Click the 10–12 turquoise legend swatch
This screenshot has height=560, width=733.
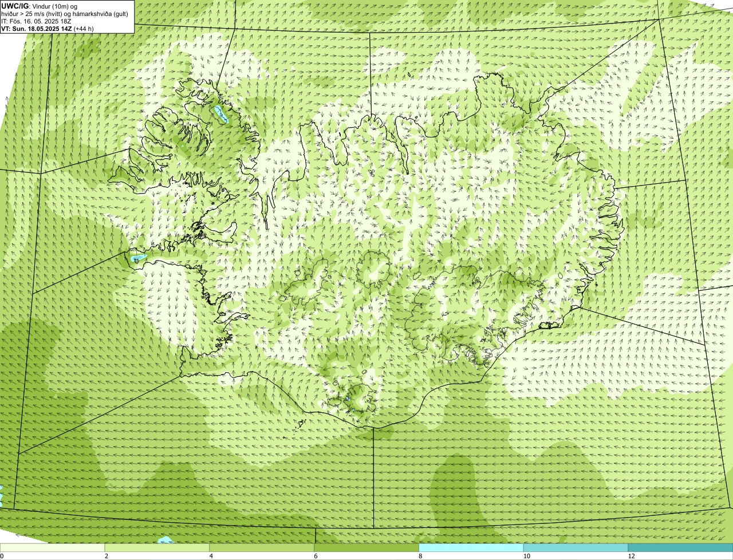point(576,547)
